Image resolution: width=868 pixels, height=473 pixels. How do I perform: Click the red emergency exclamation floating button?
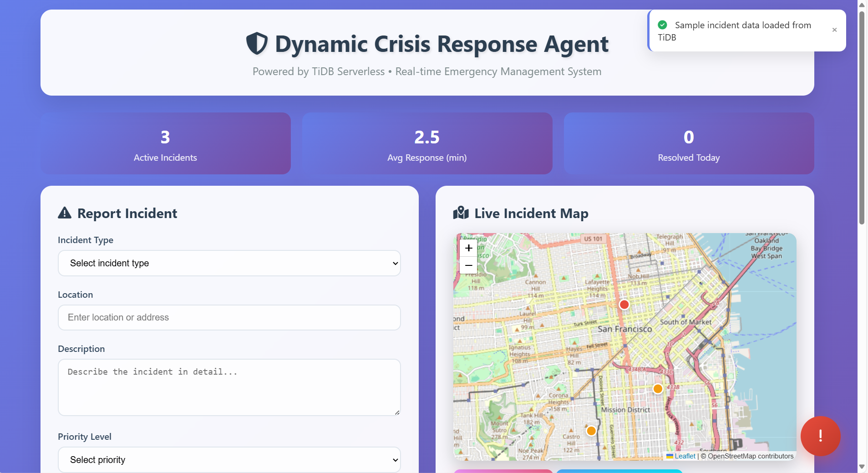(x=820, y=436)
